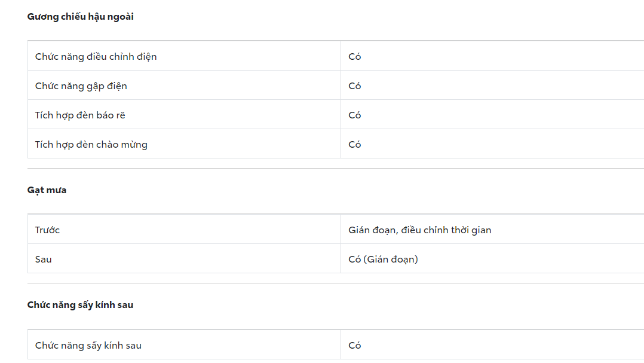
Task: Click the 'Chức năng điều chỉnh điện' label
Action: (96, 57)
